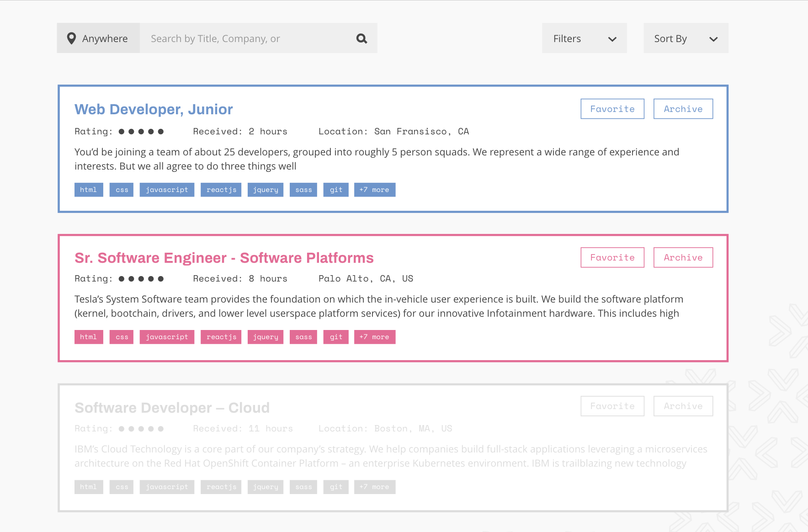Open Sr. Software Engineer - Software Platforms
The image size is (808, 532).
(x=224, y=258)
